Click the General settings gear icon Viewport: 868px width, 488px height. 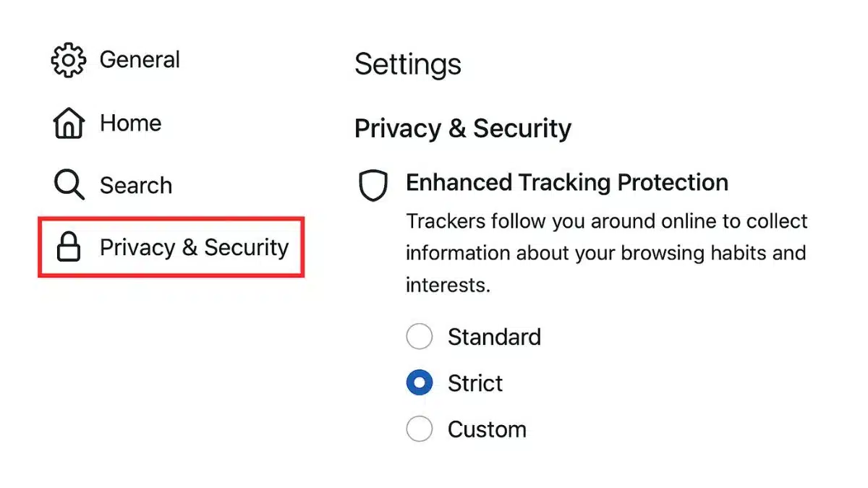tap(67, 59)
